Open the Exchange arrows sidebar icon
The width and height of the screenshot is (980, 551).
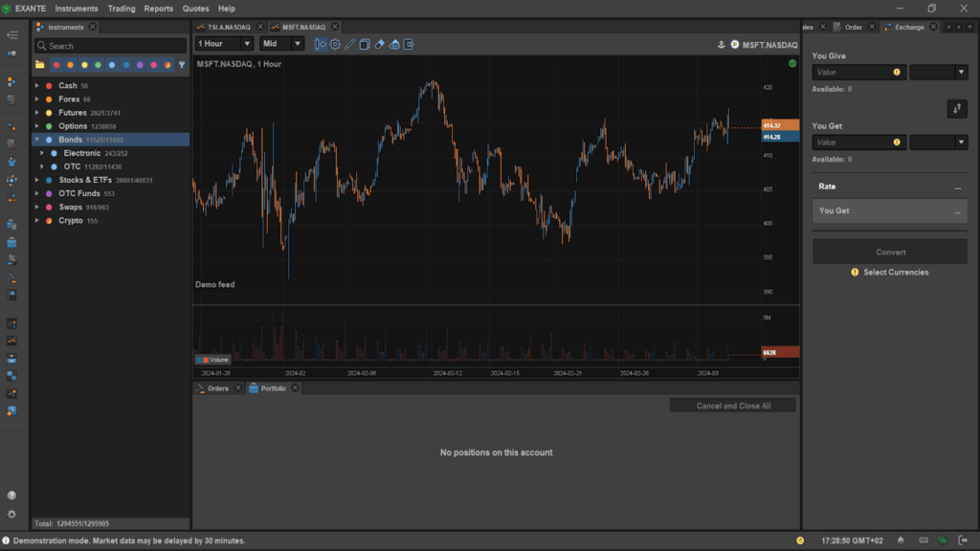(x=11, y=198)
